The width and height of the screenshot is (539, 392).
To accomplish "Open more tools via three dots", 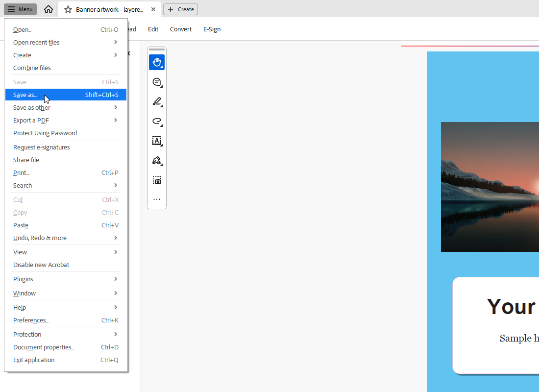I will (x=157, y=199).
